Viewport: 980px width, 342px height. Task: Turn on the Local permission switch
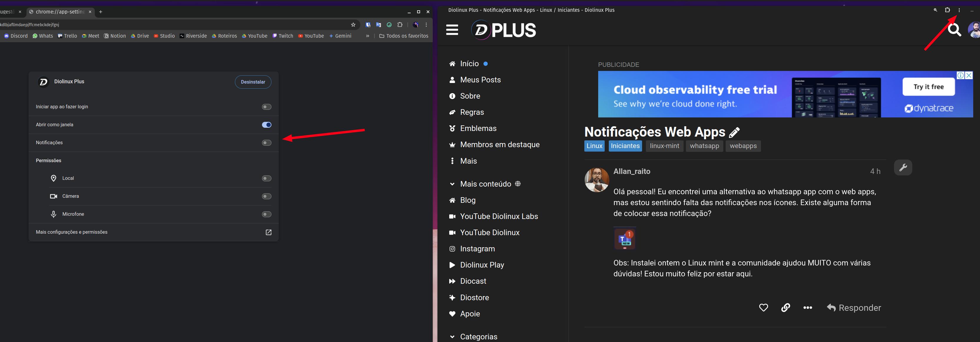coord(267,178)
